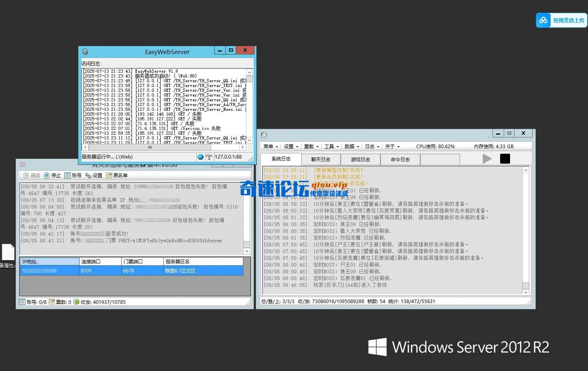The width and height of the screenshot is (588, 371).
Task: Select the 6678 ticket port cell
Action: click(x=142, y=271)
